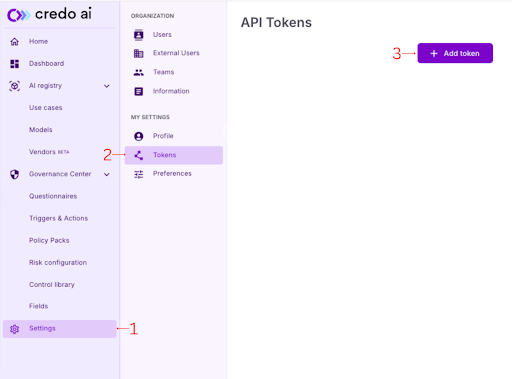Open Policy Packs link

(49, 240)
